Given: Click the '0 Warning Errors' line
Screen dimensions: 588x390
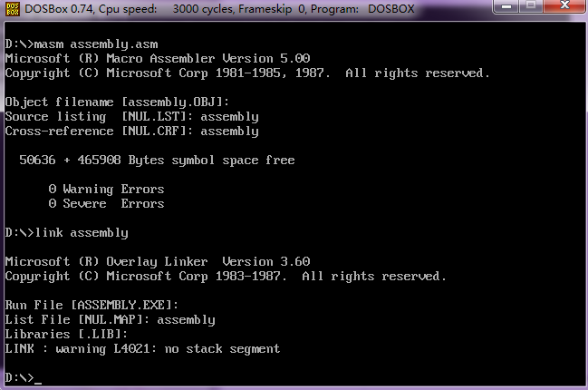Looking at the screenshot, I should [x=107, y=190].
